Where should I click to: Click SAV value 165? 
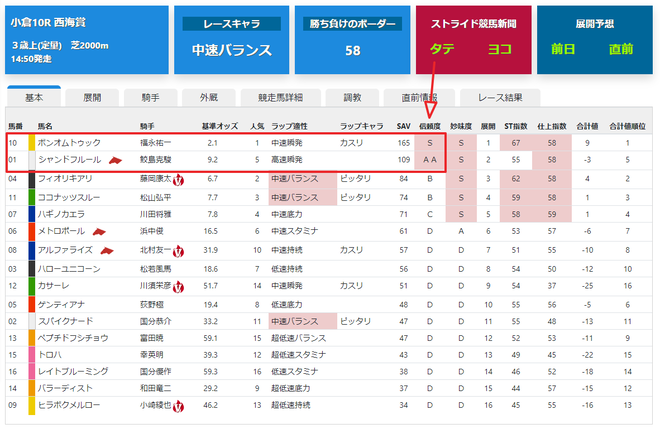(403, 143)
